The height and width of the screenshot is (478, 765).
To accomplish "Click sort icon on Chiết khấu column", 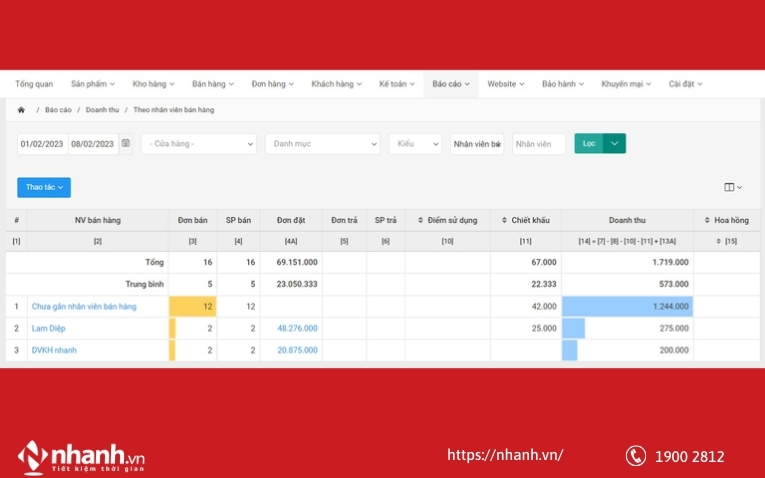I will pos(503,220).
